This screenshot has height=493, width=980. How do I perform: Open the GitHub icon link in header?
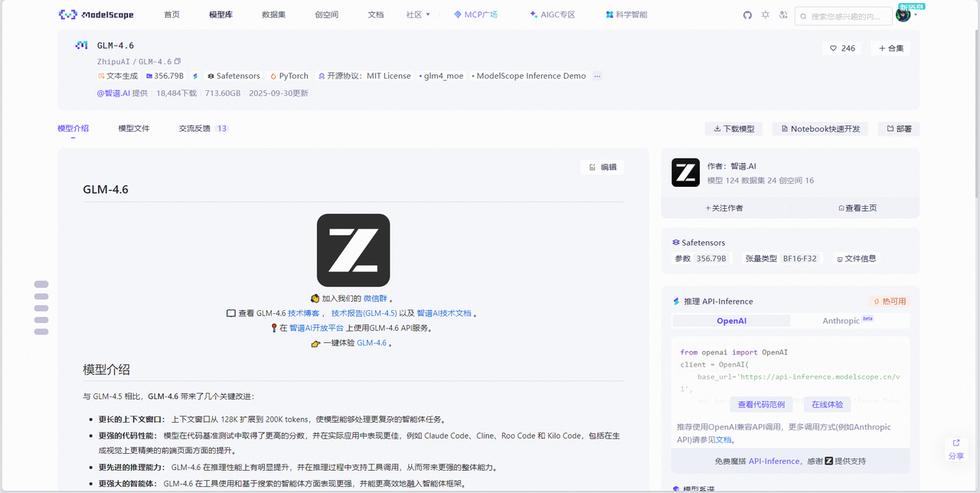tap(748, 15)
